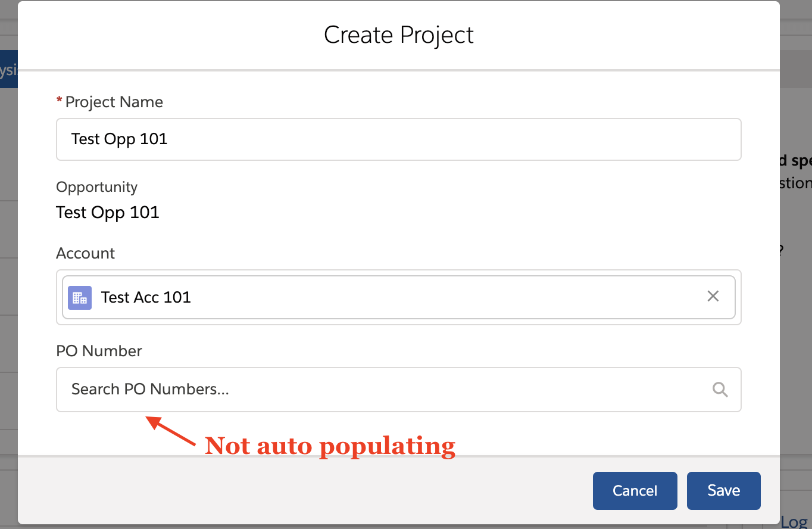Cancel the Create Project dialog
The image size is (812, 529).
tap(635, 491)
